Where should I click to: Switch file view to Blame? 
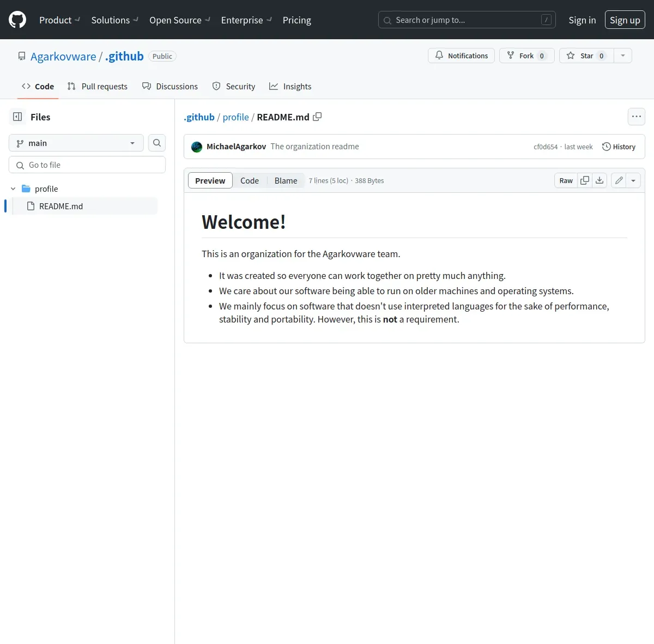pos(286,180)
